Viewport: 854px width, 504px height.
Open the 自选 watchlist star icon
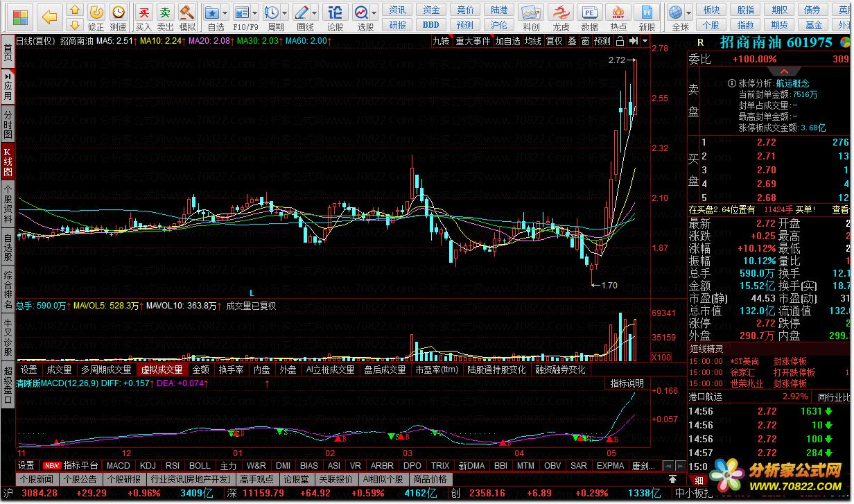click(212, 17)
